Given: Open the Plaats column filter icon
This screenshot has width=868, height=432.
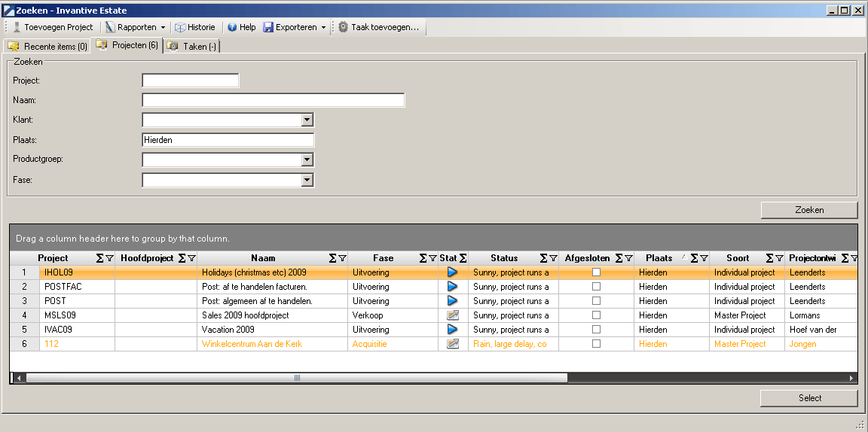Looking at the screenshot, I should (704, 258).
